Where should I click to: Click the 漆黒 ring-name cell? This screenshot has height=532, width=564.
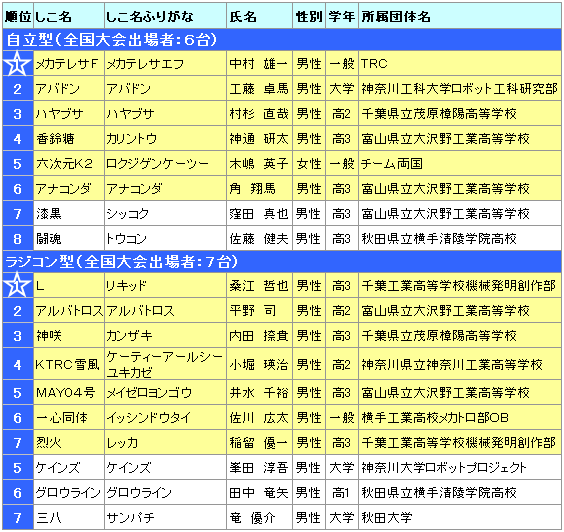pyautogui.click(x=68, y=214)
